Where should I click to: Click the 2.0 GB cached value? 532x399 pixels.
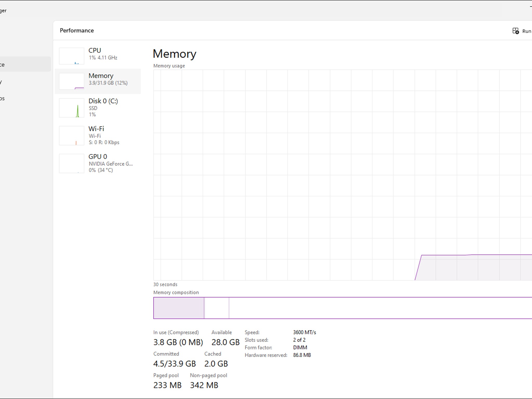[x=216, y=364]
